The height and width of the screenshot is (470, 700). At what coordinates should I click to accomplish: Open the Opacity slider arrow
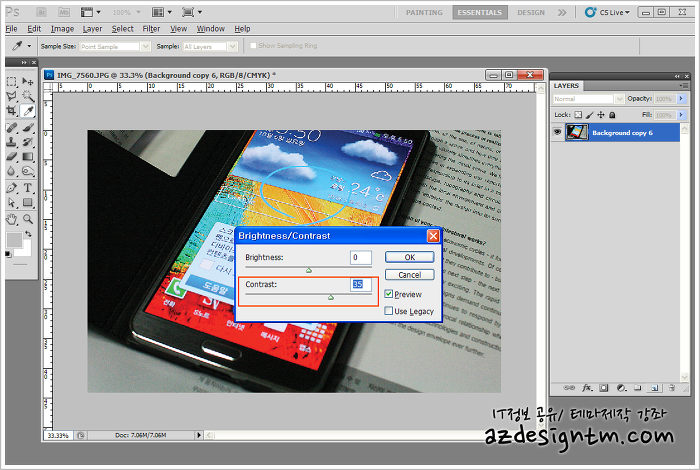pyautogui.click(x=681, y=99)
